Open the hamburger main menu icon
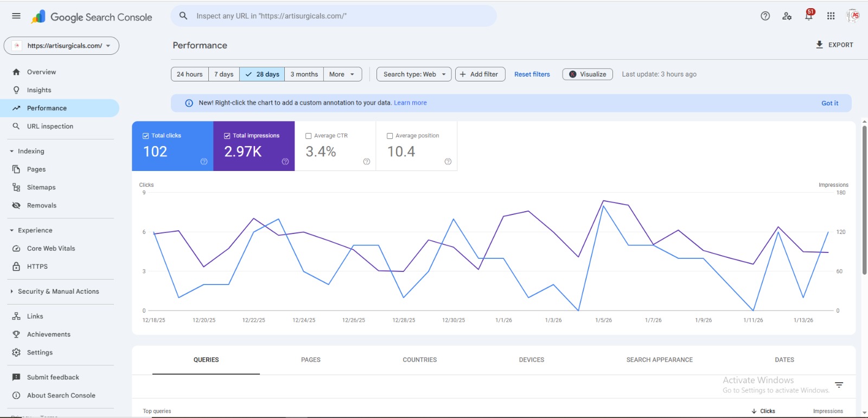 tap(16, 16)
